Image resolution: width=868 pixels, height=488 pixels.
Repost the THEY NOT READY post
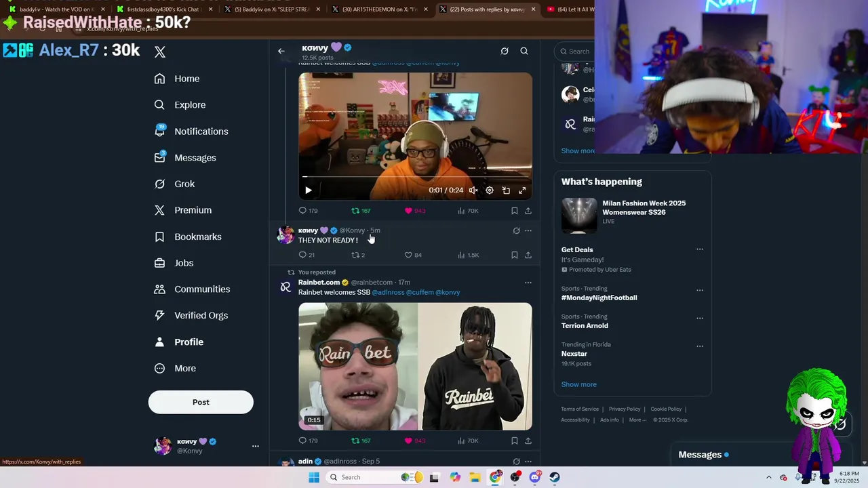point(358,255)
